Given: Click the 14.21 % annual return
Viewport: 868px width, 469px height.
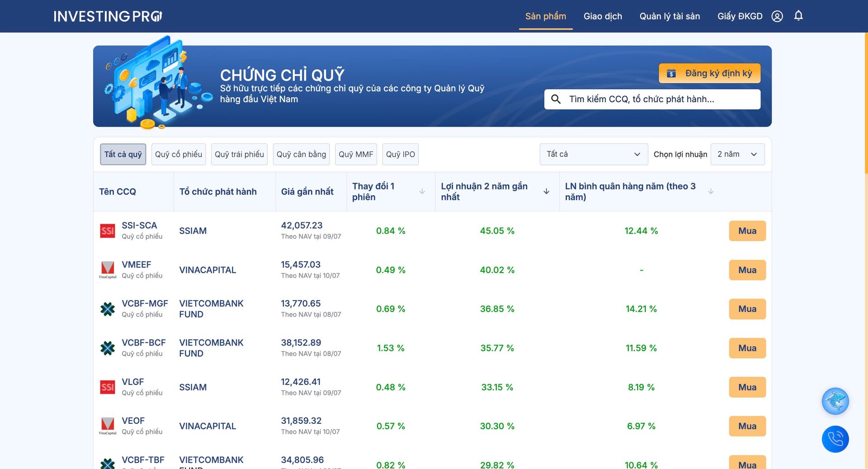Looking at the screenshot, I should point(641,309).
